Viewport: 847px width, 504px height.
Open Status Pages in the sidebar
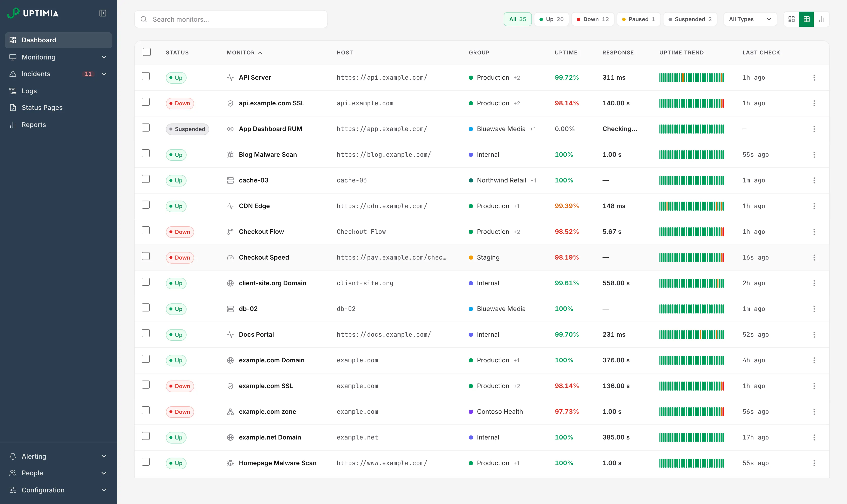(58, 108)
